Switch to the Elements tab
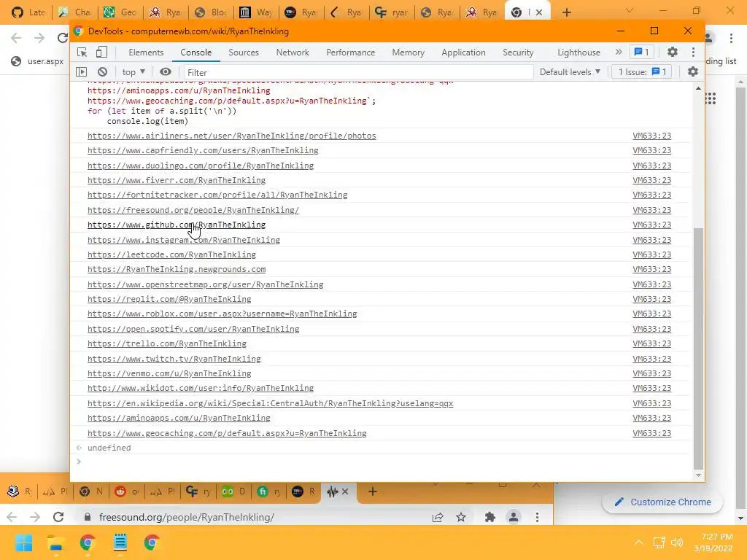The width and height of the screenshot is (747, 560). 146,52
